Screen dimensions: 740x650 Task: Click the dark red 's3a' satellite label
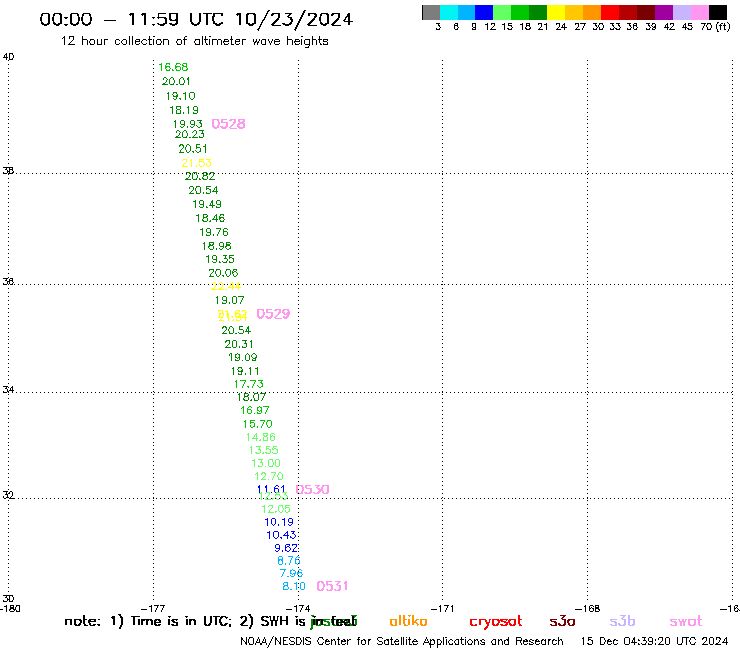coord(562,622)
